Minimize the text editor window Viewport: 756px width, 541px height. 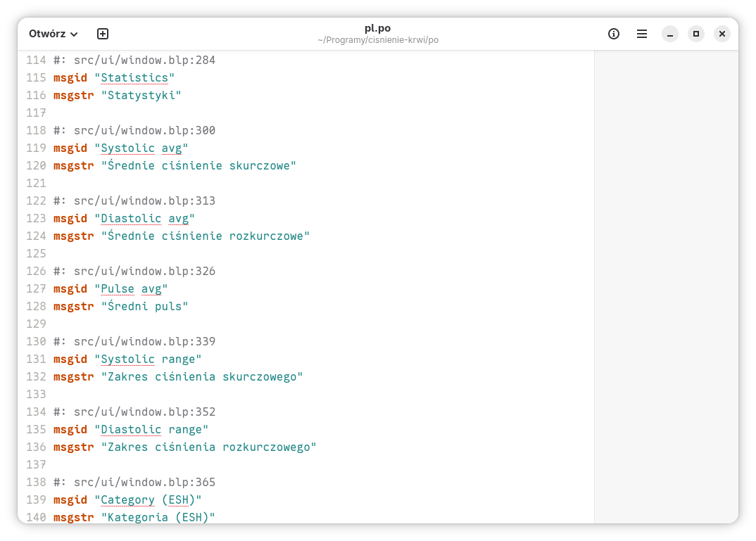pyautogui.click(x=670, y=34)
